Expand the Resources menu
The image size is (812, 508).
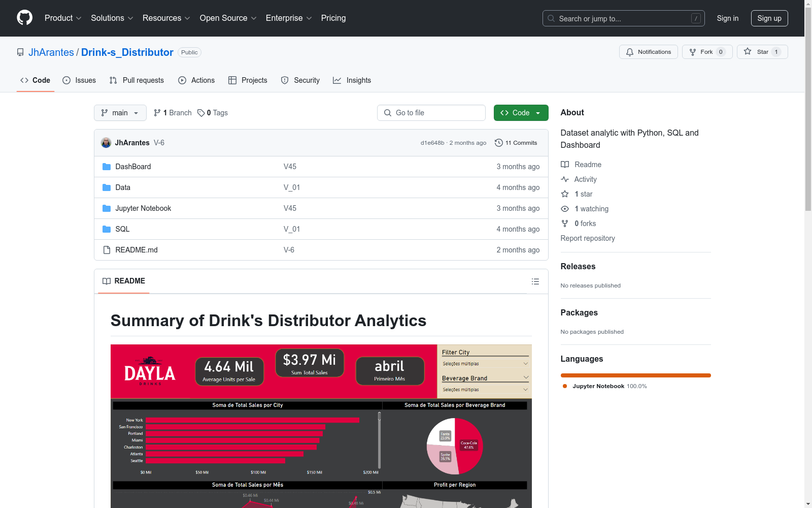[166, 18]
